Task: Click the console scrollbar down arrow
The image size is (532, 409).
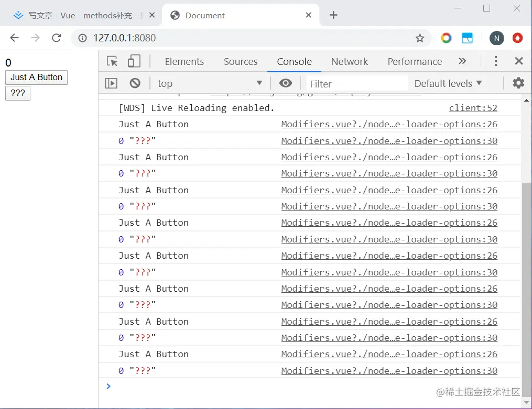Action: pyautogui.click(x=526, y=402)
